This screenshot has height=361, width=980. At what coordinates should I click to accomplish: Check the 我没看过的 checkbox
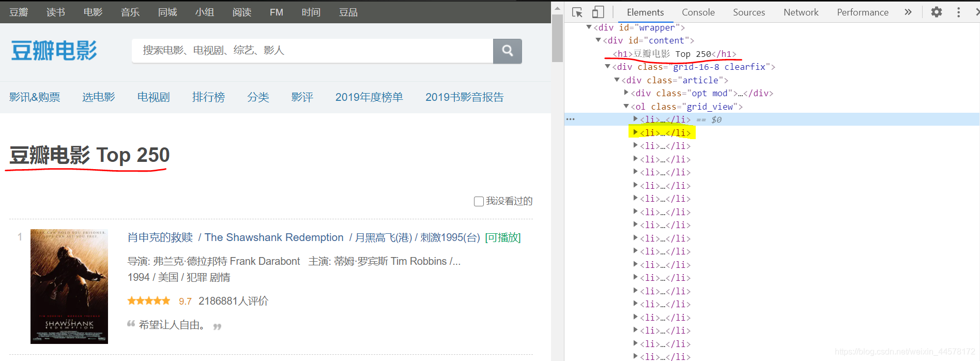point(479,201)
